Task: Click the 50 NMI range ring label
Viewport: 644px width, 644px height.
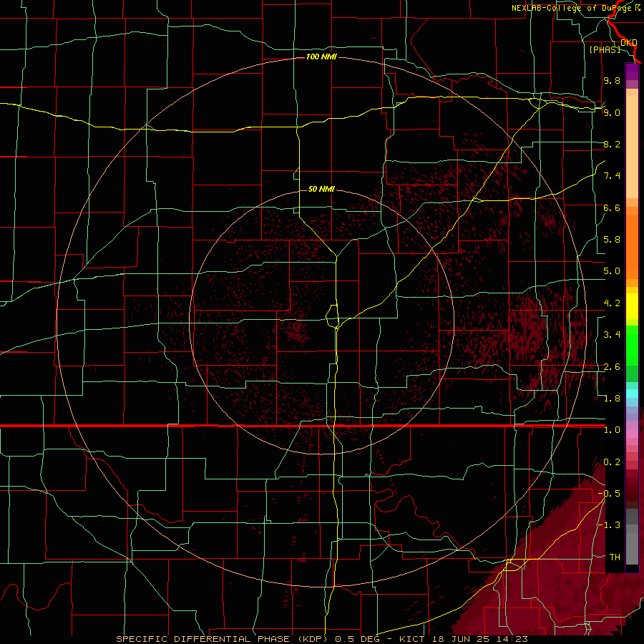Action: 321,189
